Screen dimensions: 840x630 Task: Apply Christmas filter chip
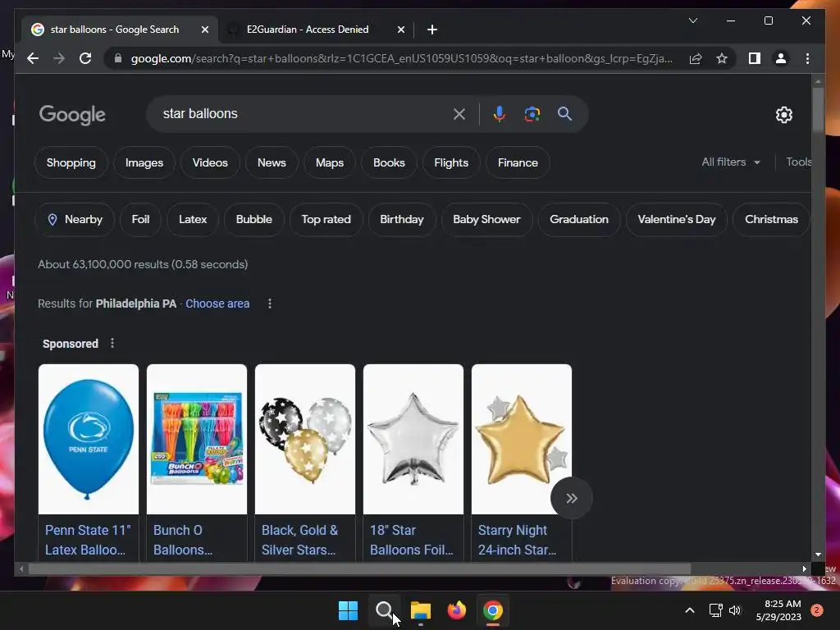(771, 220)
